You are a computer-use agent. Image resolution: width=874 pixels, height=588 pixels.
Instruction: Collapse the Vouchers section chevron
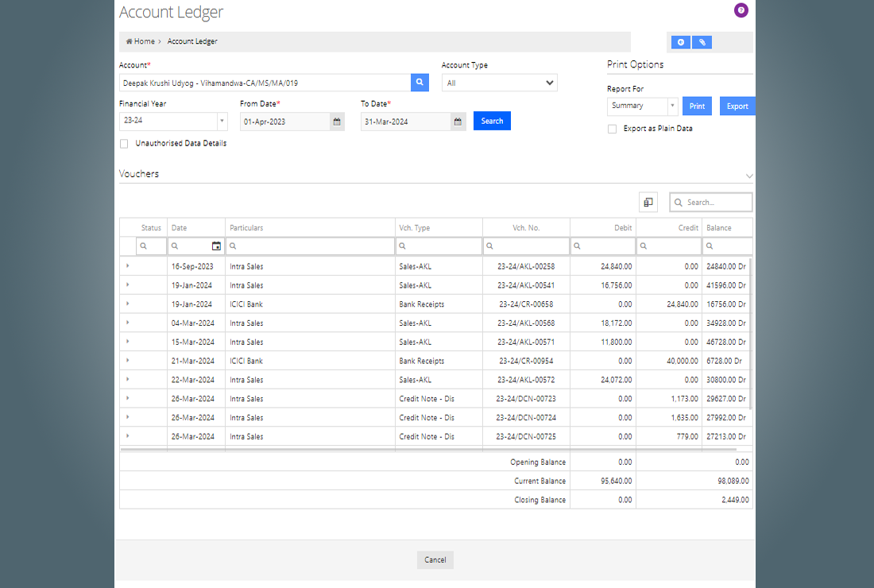749,176
